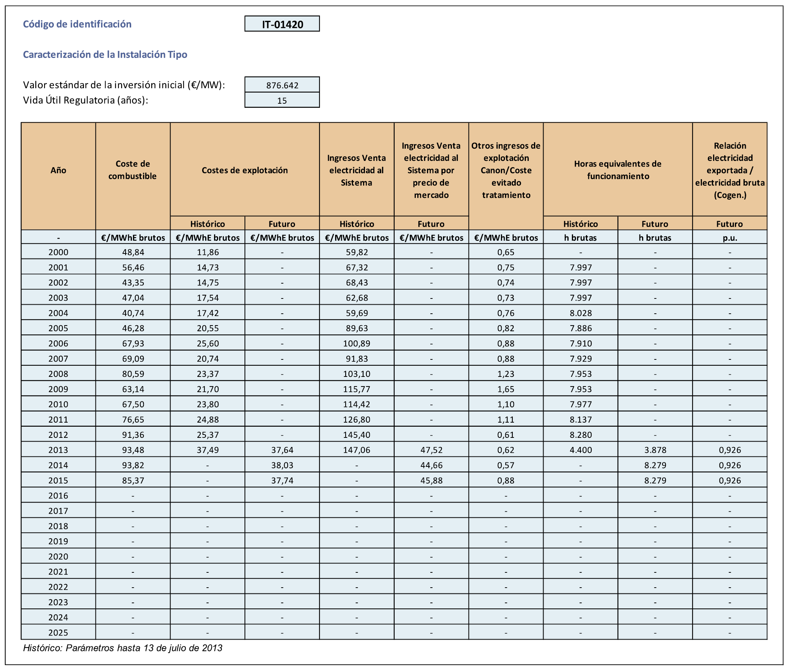Image resolution: width=790 pixels, height=672 pixels.
Task: Click 'Valor estándar de la inversión inicial' label
Action: click(124, 85)
